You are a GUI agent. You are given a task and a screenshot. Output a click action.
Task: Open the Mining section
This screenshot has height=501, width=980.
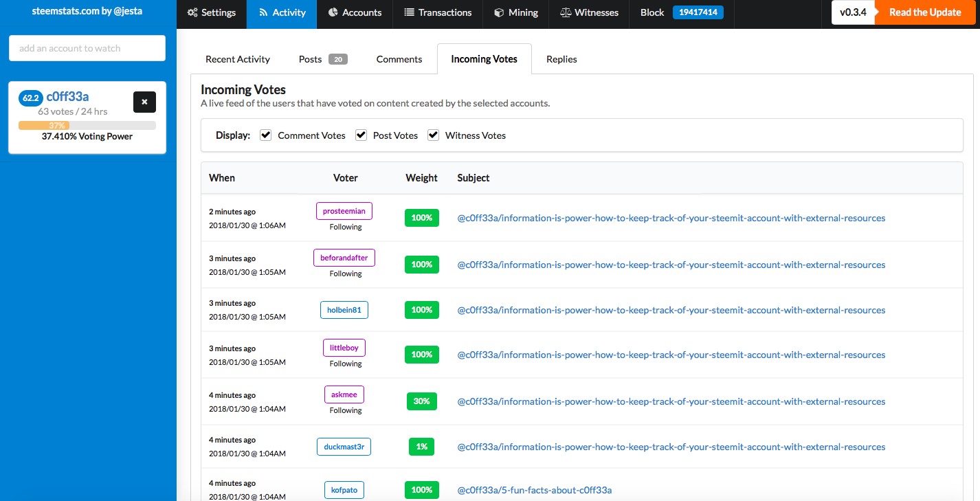tap(516, 12)
